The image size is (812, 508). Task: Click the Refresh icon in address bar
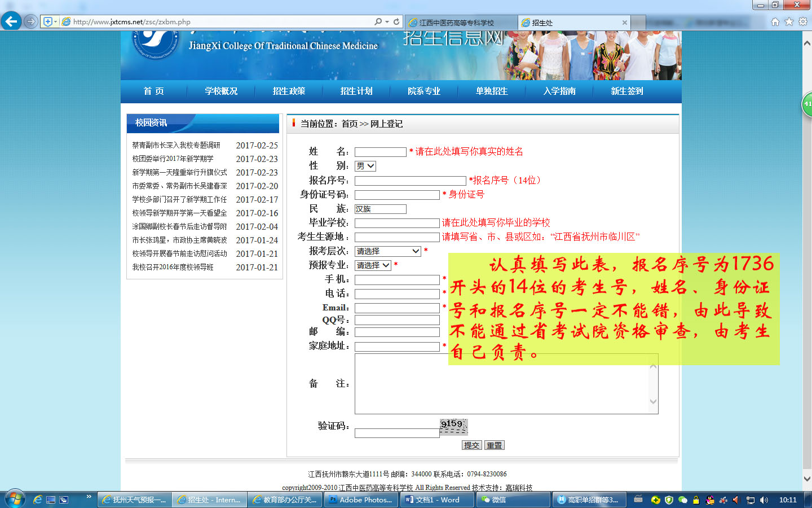point(396,21)
